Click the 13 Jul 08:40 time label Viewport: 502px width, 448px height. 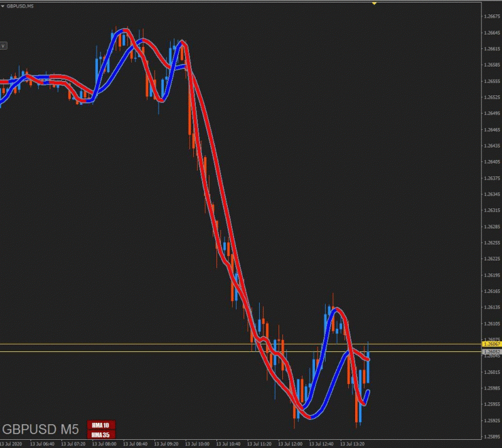pyautogui.click(x=136, y=444)
